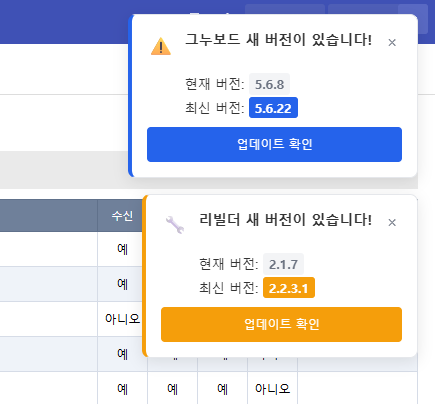Click the 최신 버전 label in 리빌더 notification
The height and width of the screenshot is (404, 435).
(229, 288)
